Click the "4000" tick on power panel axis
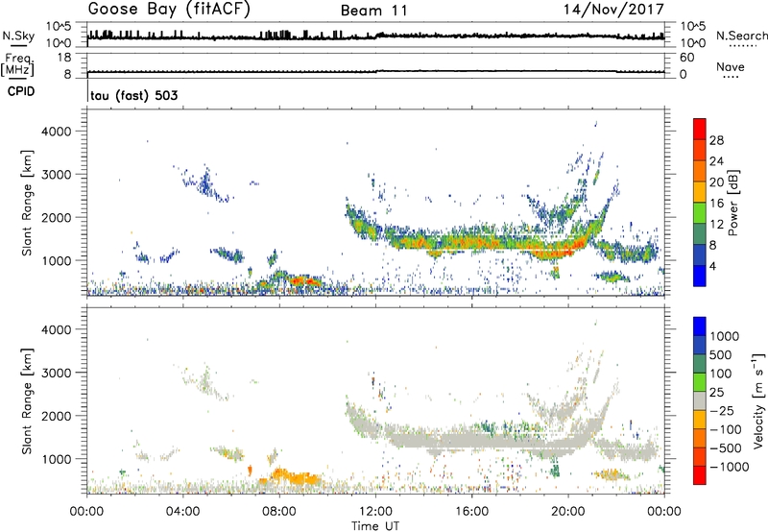 (57, 132)
